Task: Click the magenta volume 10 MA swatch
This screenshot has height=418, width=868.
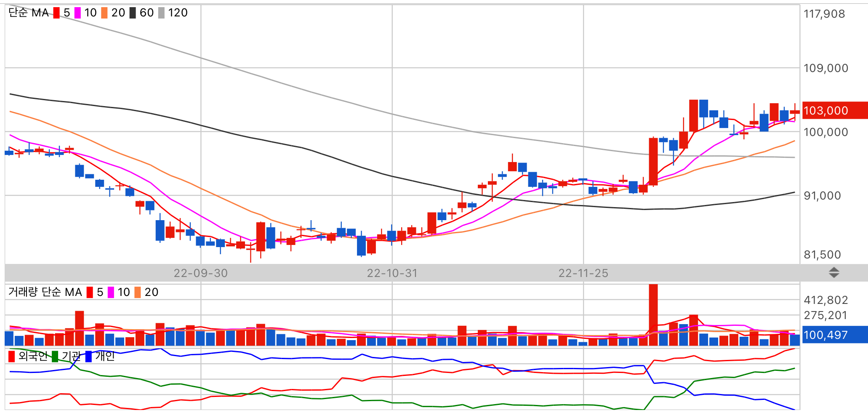Action: point(111,293)
